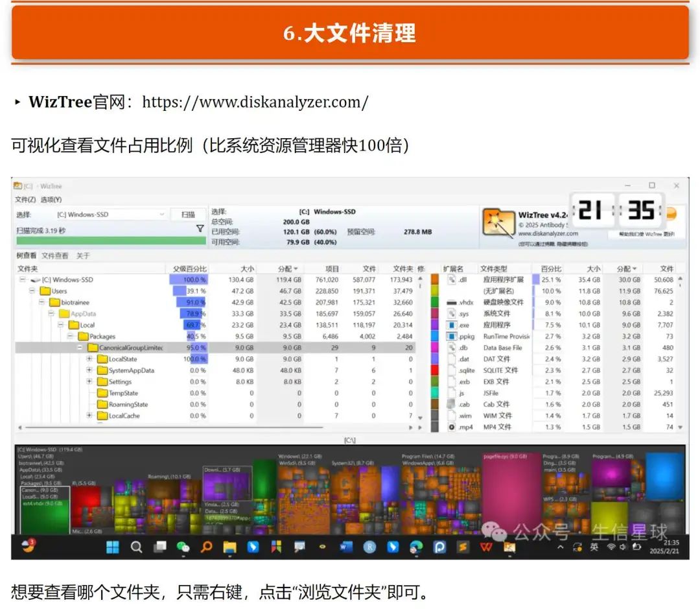Click the .vhdx disk image file icon
Viewport: 700px width, 609px height.
[451, 302]
